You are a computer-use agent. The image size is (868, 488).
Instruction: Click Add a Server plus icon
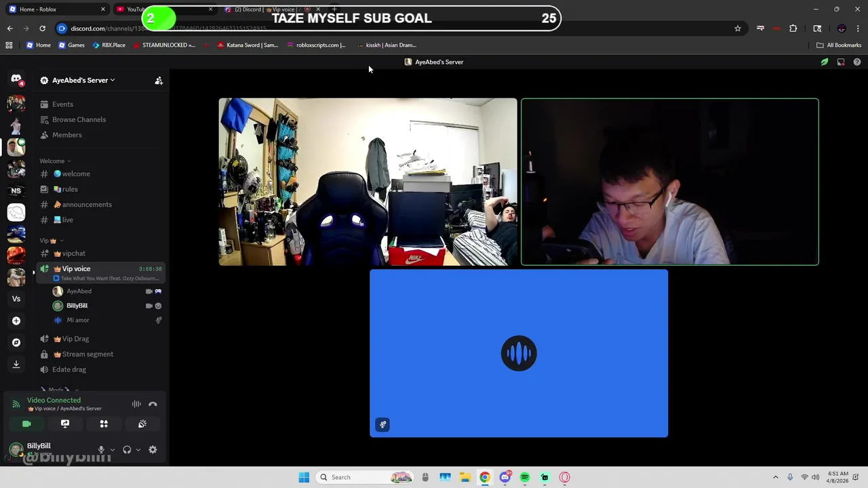pos(16,321)
